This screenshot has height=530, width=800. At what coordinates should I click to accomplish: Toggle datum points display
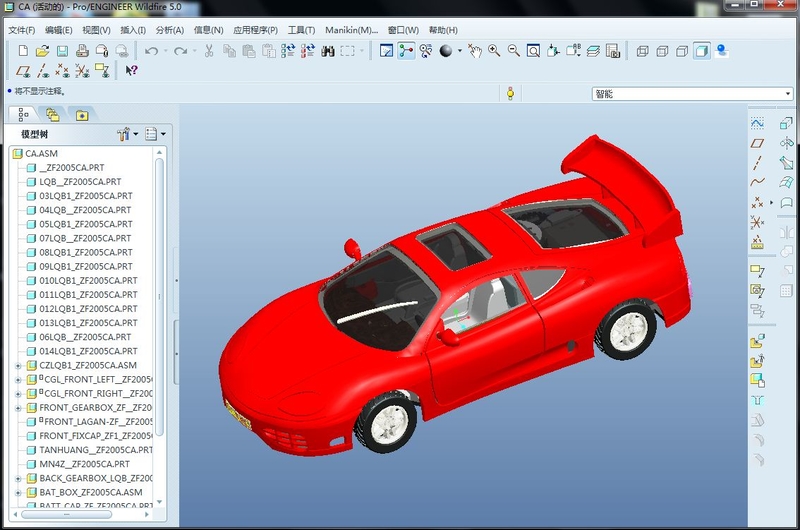point(62,70)
